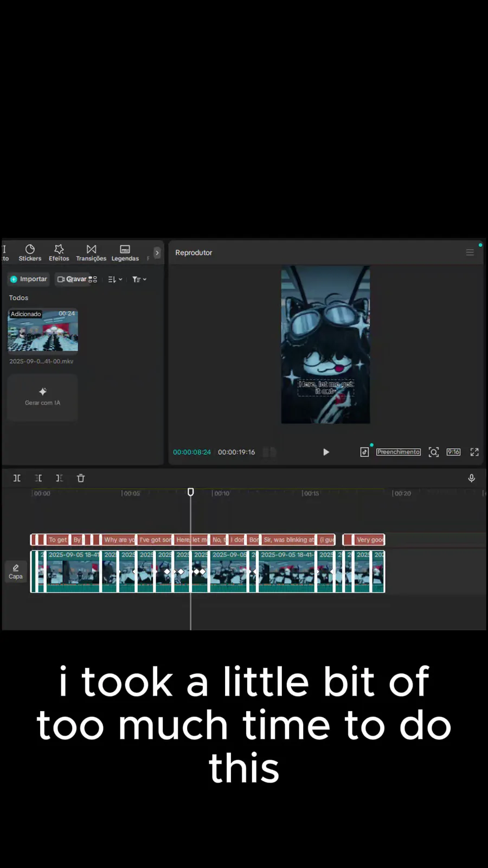
Task: Expand more tabs with the right chevron
Action: [157, 253]
